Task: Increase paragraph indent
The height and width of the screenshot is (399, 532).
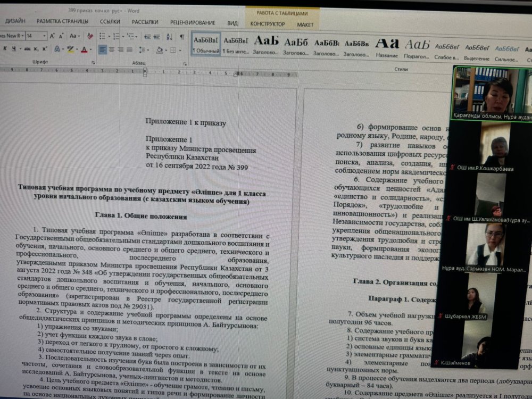Action: pos(156,37)
